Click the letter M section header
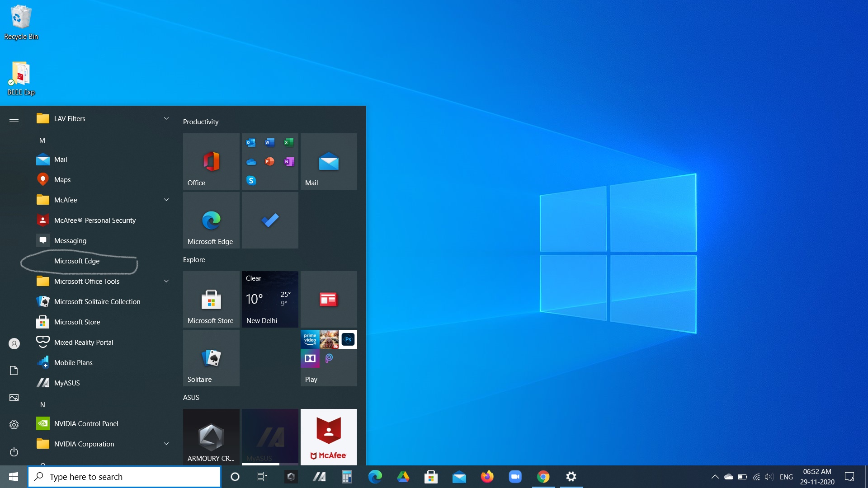The image size is (868, 488). pyautogui.click(x=42, y=140)
